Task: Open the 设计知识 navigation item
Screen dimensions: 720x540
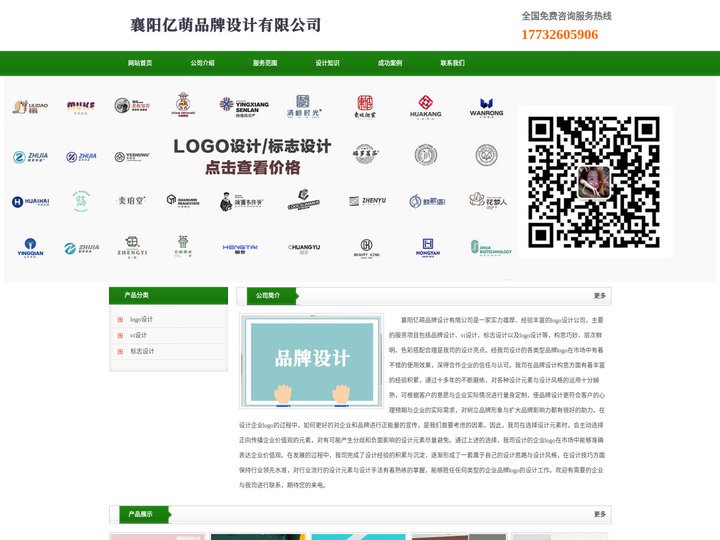Action: pyautogui.click(x=327, y=63)
